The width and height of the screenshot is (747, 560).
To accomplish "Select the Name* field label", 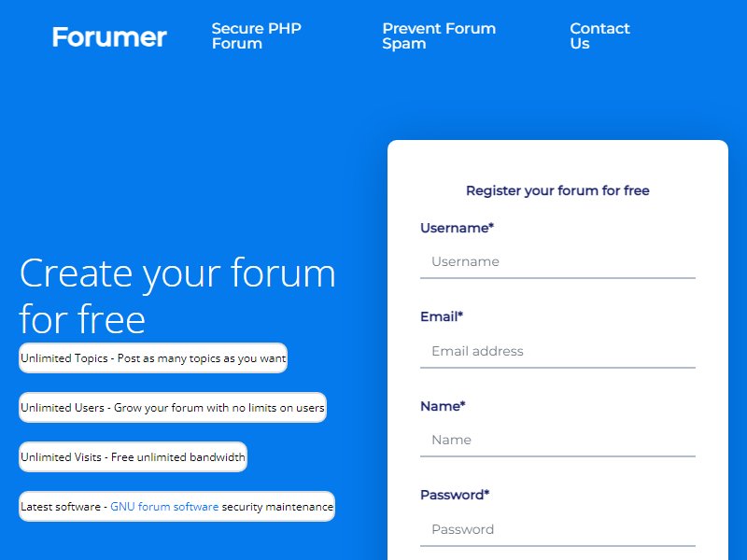I will [443, 406].
